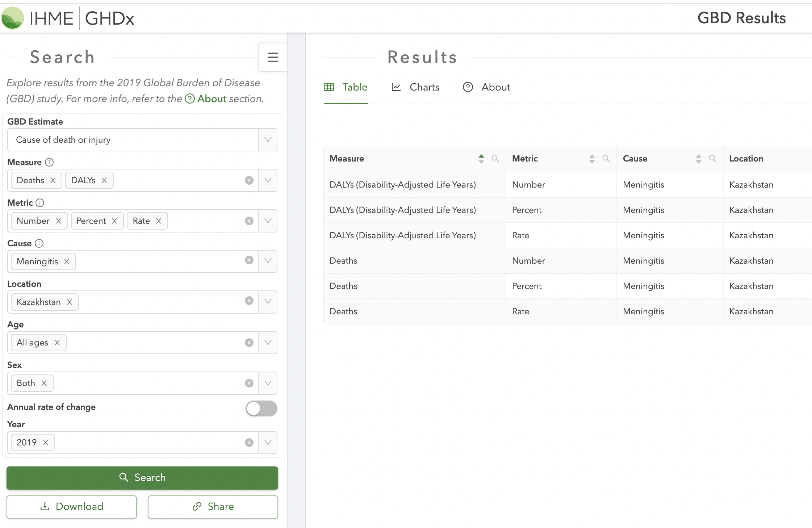Expand the GBD Estimate dropdown

click(x=268, y=140)
